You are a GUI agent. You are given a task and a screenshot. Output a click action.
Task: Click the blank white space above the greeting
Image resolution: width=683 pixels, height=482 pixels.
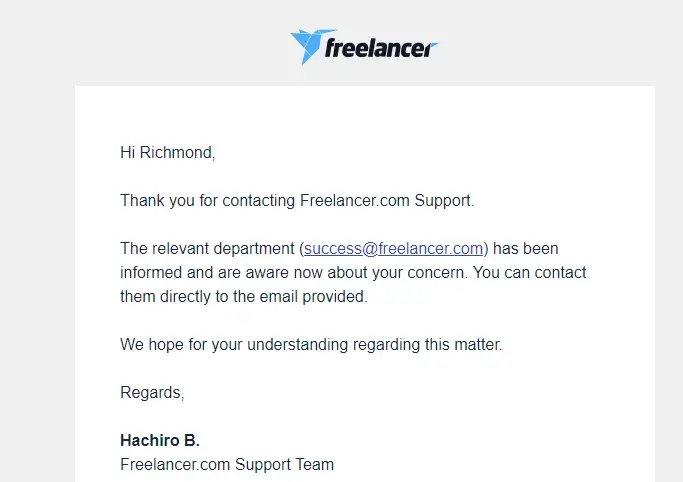point(365,115)
